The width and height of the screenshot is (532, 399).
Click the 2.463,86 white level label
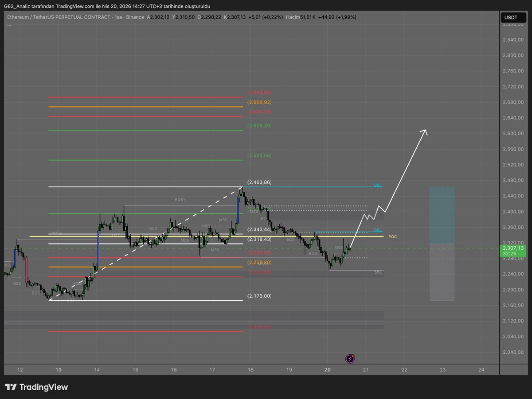pos(259,182)
